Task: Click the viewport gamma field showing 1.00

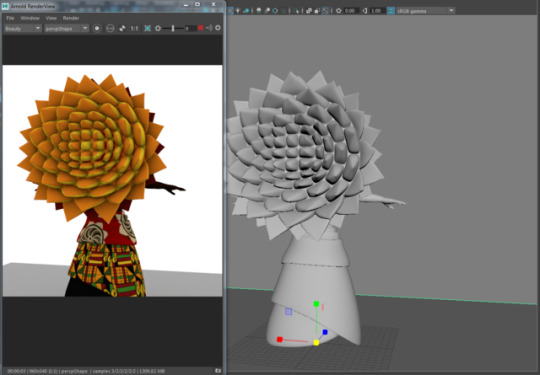Action: pyautogui.click(x=377, y=11)
